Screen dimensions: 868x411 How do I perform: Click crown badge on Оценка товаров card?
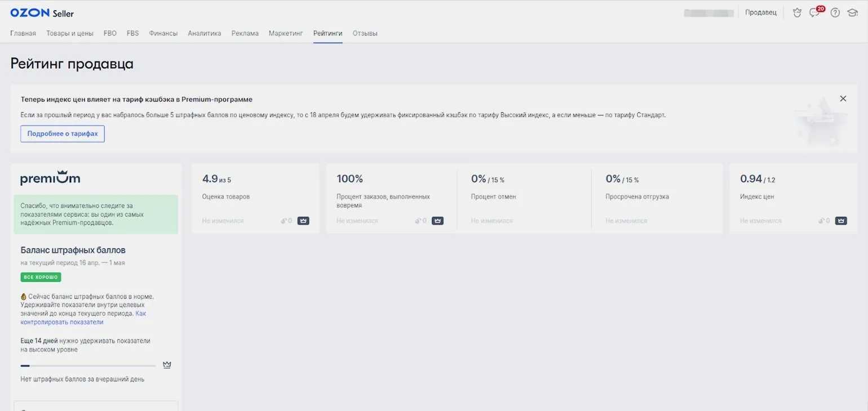pyautogui.click(x=303, y=221)
